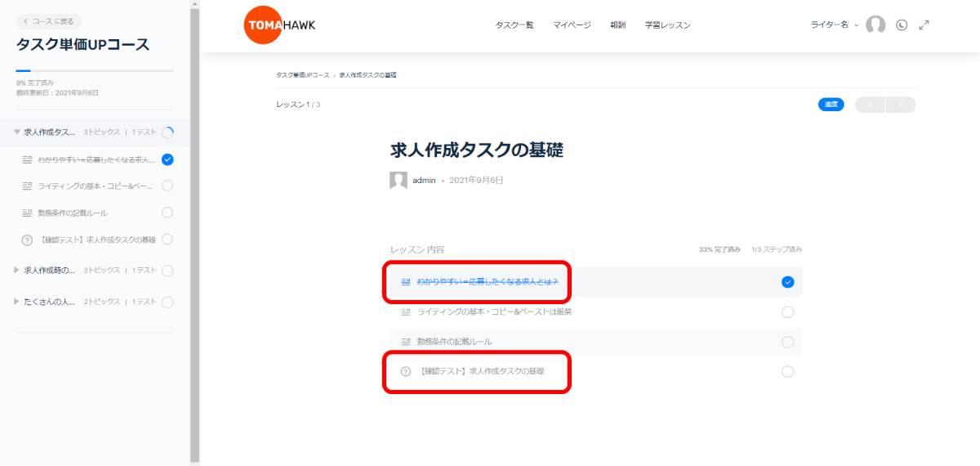Screen dimensions: 980x466
Task: Click the course progress bar in the sidebar
Action: point(94,71)
